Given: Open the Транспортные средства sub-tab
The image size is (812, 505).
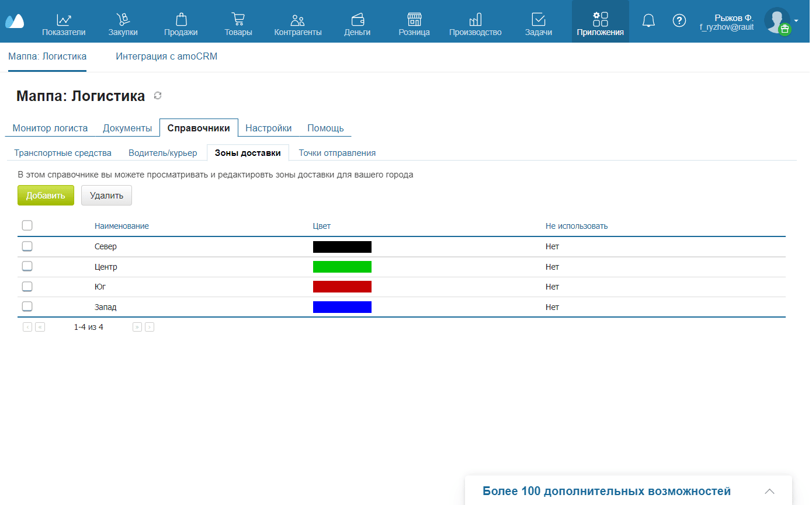Looking at the screenshot, I should (63, 153).
